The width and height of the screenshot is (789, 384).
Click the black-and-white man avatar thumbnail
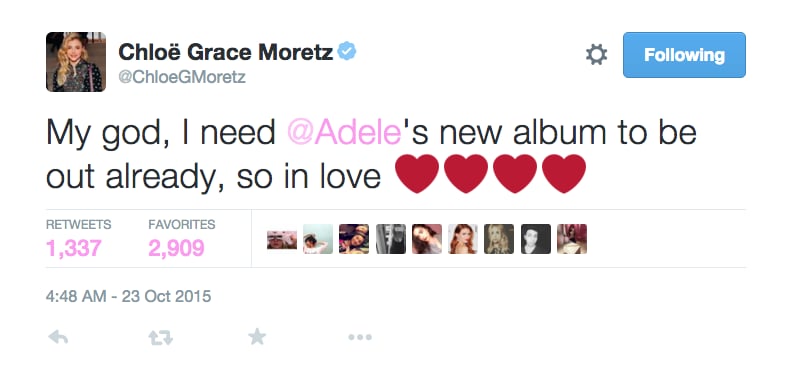[x=535, y=239]
